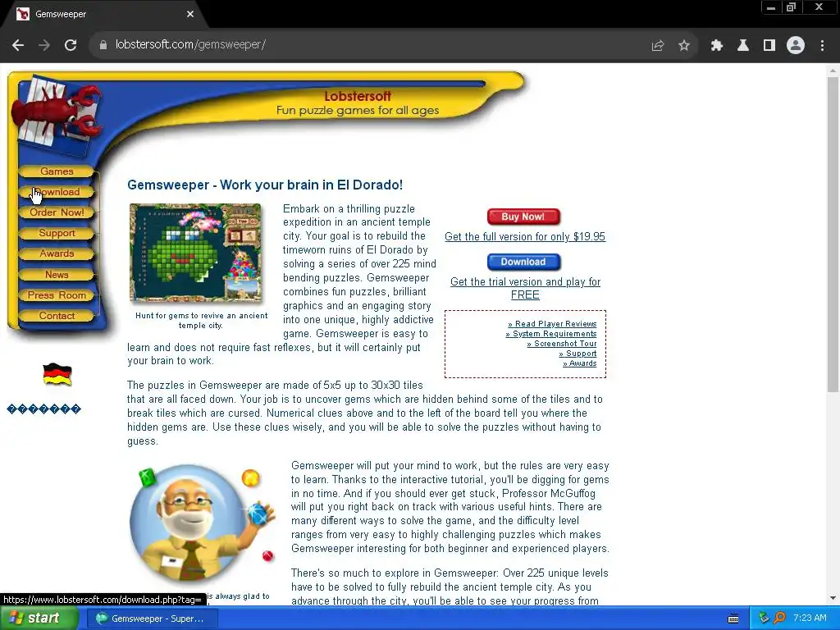The width and height of the screenshot is (840, 630).
Task: Follow the full version for $19.95 link
Action: pyautogui.click(x=525, y=237)
